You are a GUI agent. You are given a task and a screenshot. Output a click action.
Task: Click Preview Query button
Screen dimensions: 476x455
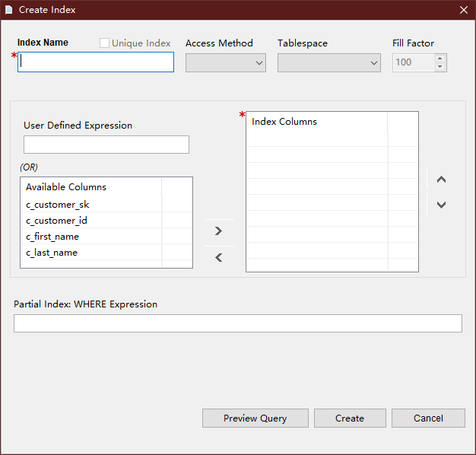pyautogui.click(x=255, y=418)
